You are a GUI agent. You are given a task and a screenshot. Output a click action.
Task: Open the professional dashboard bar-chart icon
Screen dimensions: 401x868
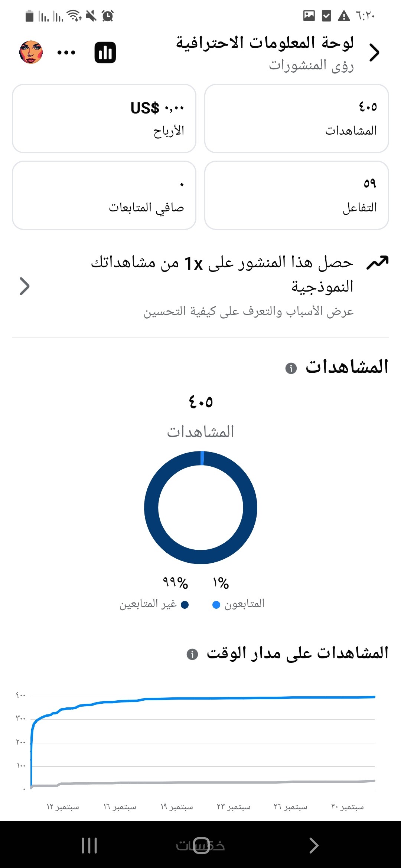click(x=105, y=52)
